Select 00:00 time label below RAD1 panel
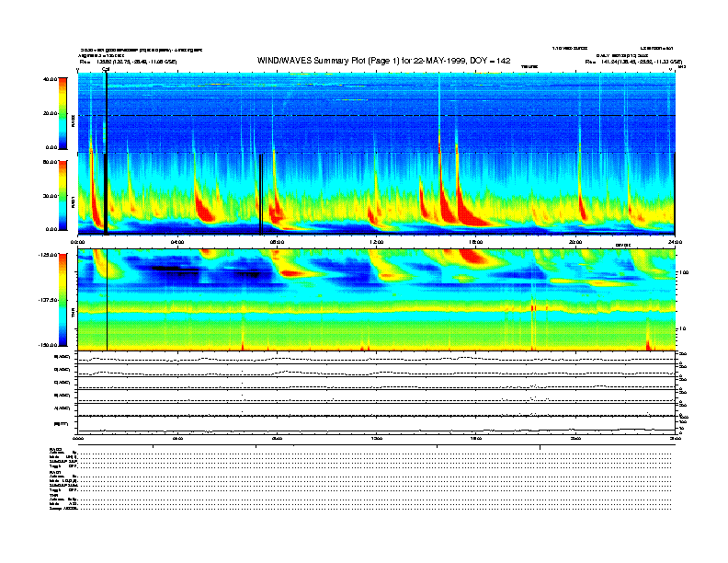728x563 pixels. pos(77,242)
